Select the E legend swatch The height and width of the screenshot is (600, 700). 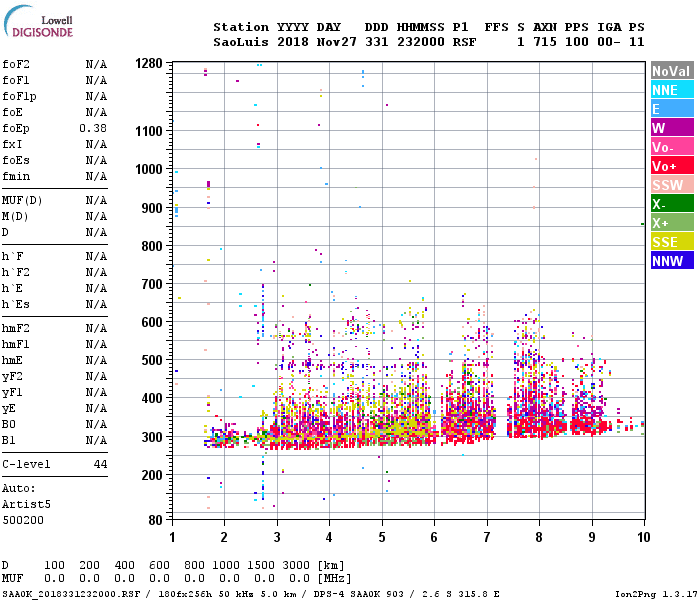pyautogui.click(x=672, y=109)
